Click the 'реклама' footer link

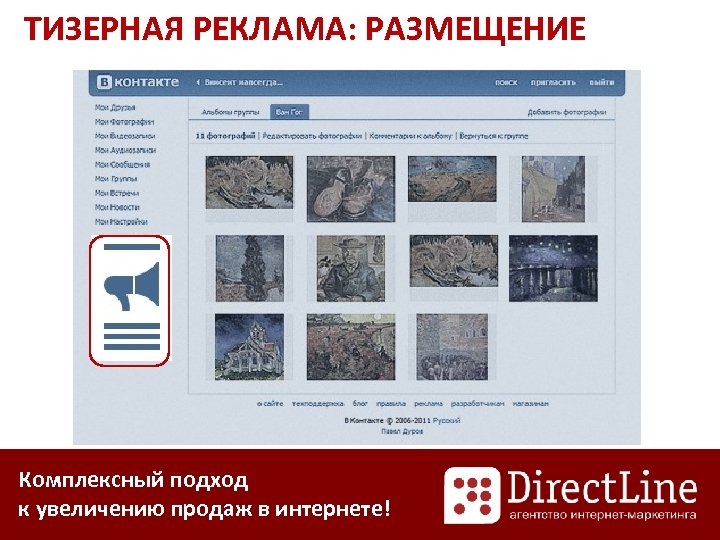[428, 404]
